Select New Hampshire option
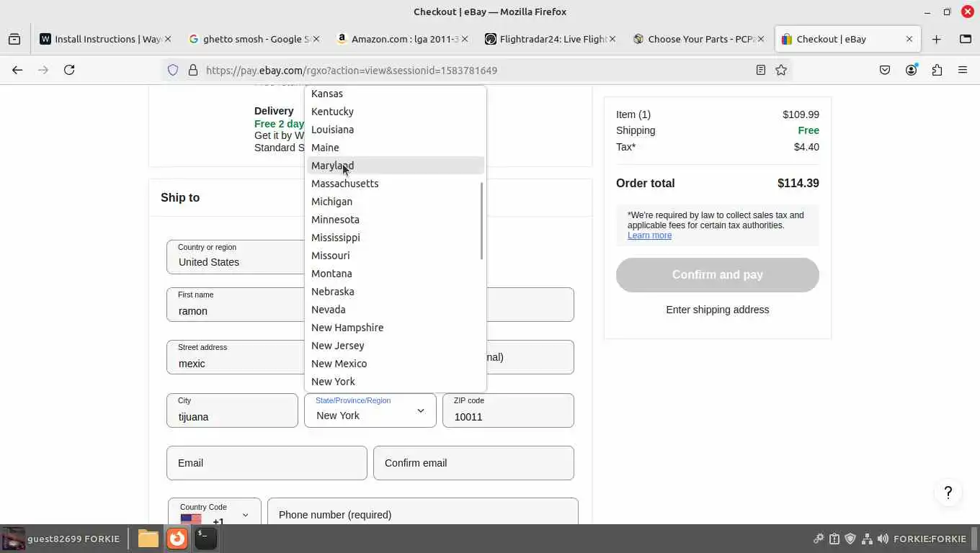Viewport: 980px width, 553px height. [396, 328]
